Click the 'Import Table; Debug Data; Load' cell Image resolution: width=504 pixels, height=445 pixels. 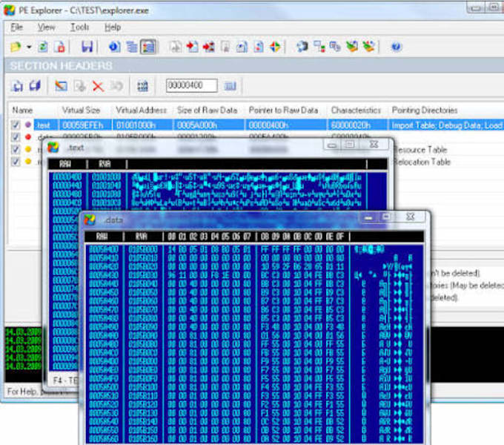coord(446,125)
